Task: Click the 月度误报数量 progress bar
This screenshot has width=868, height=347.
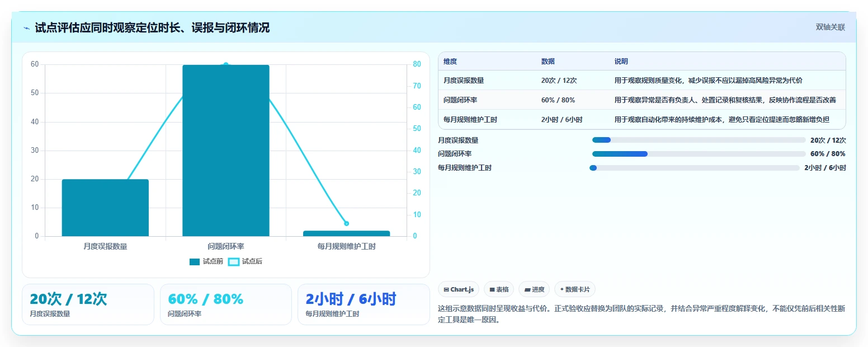Action: tap(699, 140)
